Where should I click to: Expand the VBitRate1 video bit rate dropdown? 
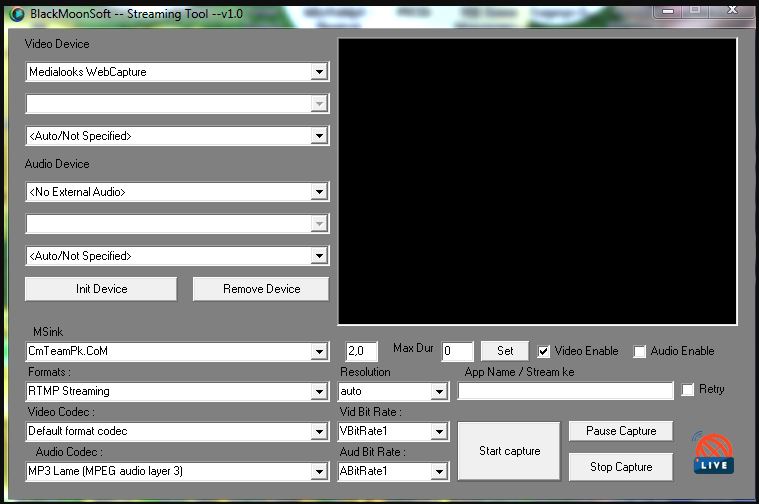pyautogui.click(x=394, y=431)
